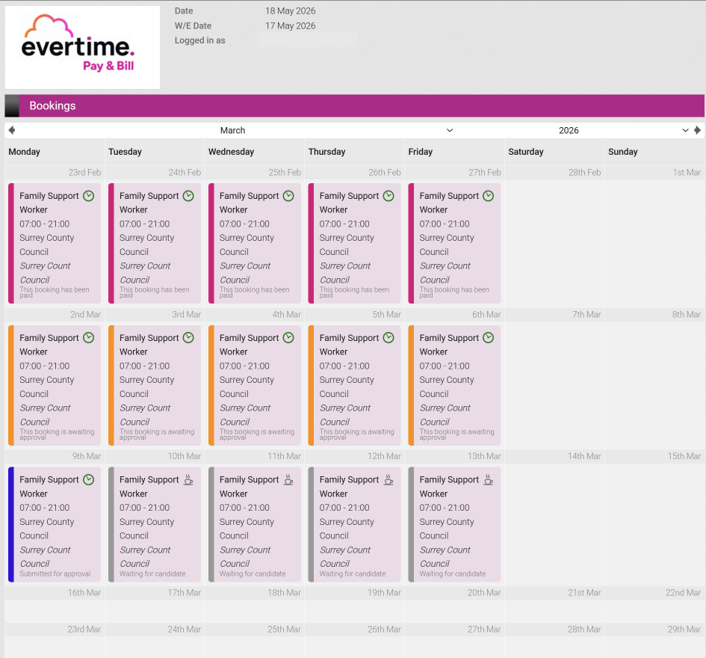This screenshot has width=706, height=658.
Task: Click the clock icon on 26th Feb booking
Action: pyautogui.click(x=389, y=195)
